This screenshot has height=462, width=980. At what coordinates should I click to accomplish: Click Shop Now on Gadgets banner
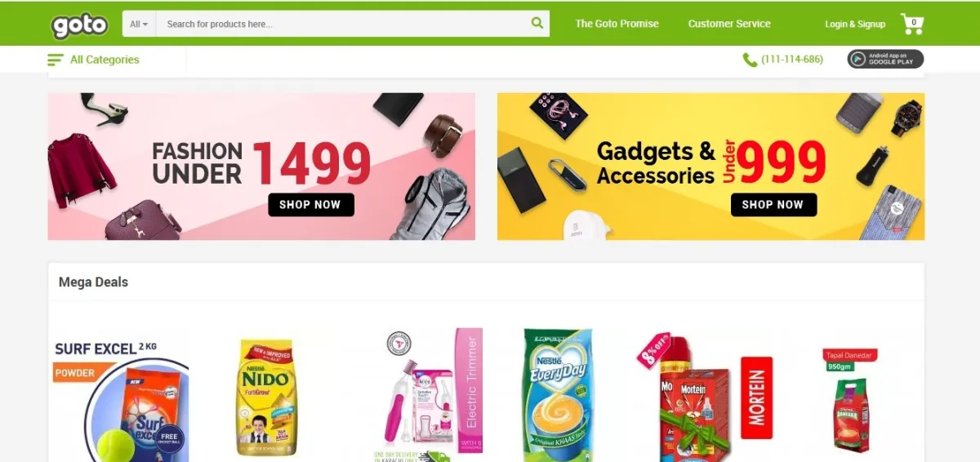773,205
